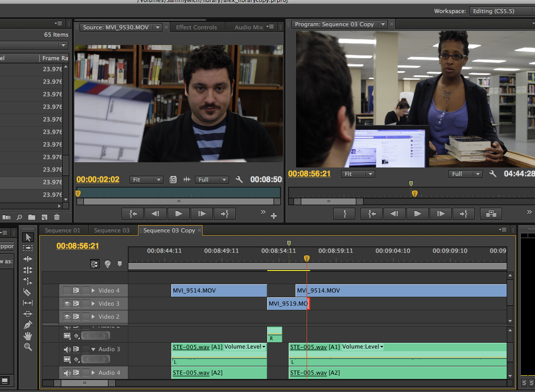The height and width of the screenshot is (392, 535).
Task: Open the Effect Controls tab
Action: (196, 27)
